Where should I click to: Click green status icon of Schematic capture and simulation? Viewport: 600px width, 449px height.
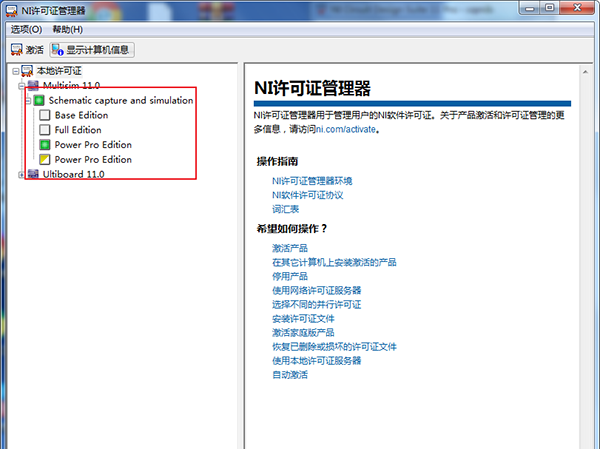[39, 100]
